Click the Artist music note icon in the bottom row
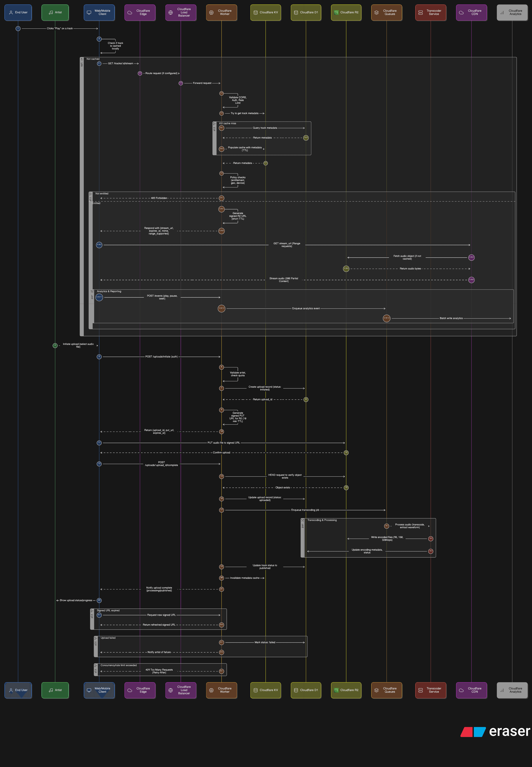This screenshot has width=532, height=767. (51, 690)
